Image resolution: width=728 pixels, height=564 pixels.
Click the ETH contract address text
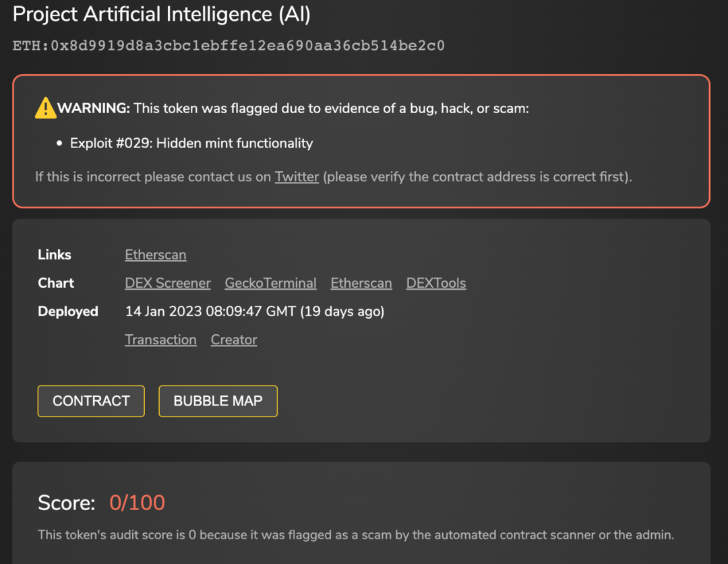[x=229, y=46]
